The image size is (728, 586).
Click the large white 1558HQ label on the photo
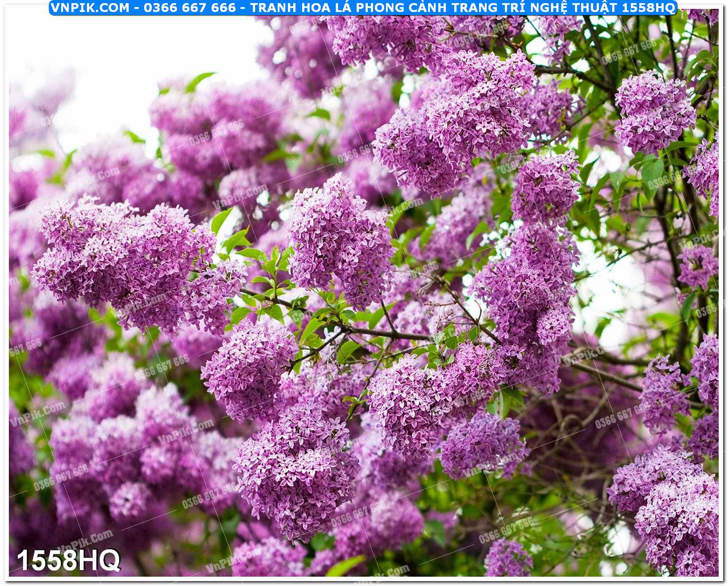(x=68, y=560)
